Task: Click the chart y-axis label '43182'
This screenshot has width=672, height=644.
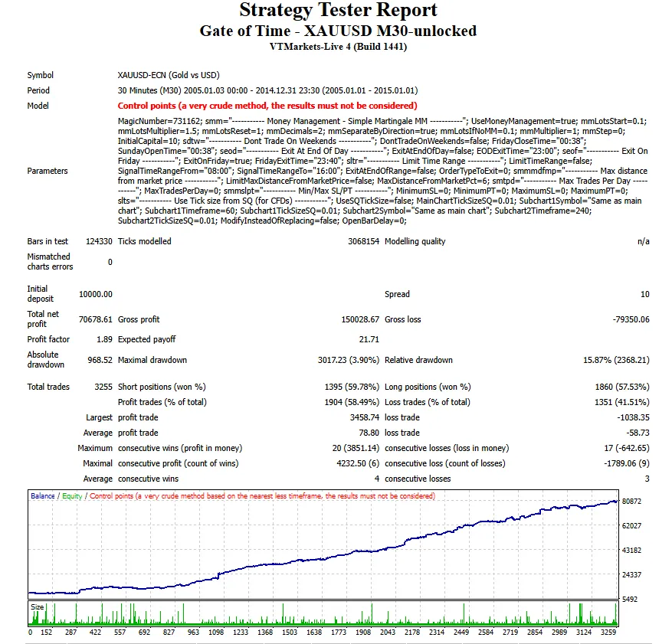Action: click(631, 551)
